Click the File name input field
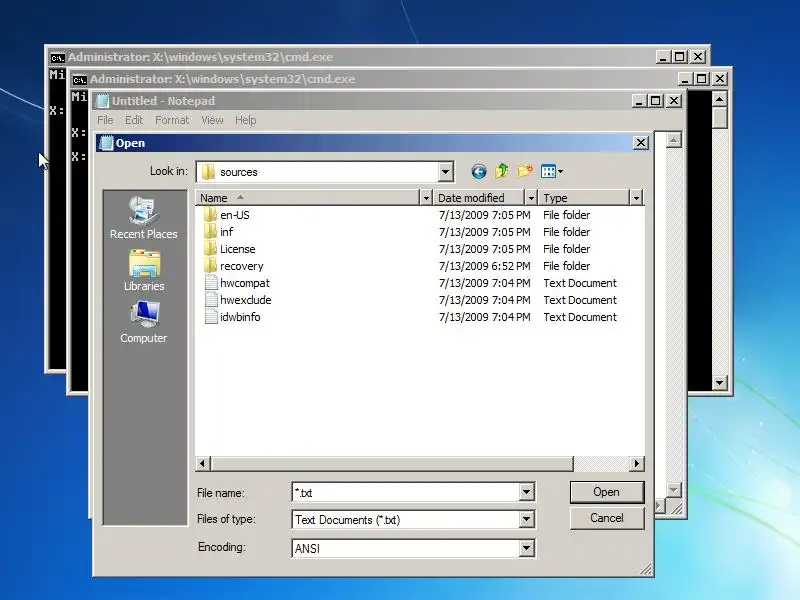The height and width of the screenshot is (600, 800). pos(406,492)
